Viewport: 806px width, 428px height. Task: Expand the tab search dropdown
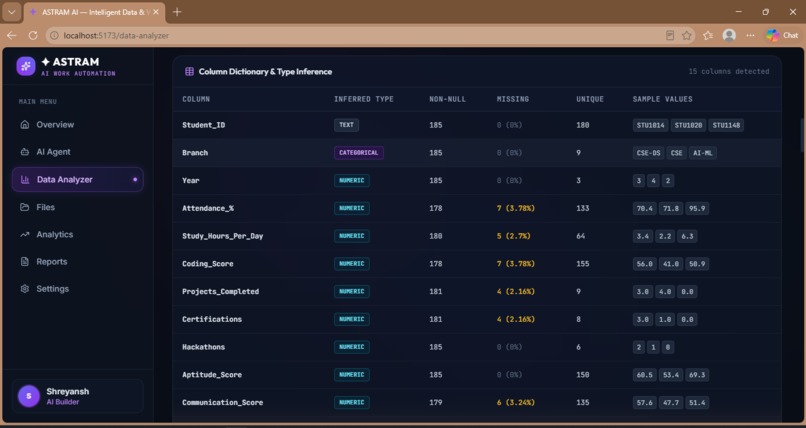point(11,12)
